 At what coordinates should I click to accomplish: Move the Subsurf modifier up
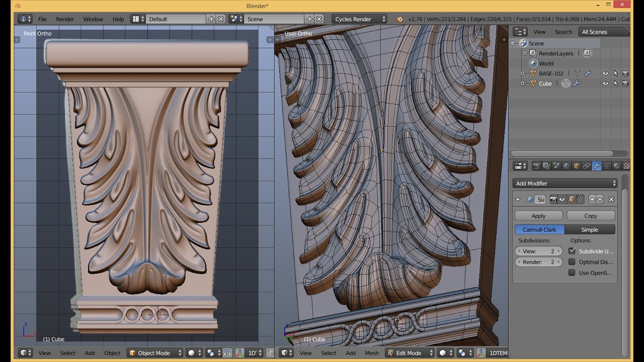pyautogui.click(x=592, y=200)
